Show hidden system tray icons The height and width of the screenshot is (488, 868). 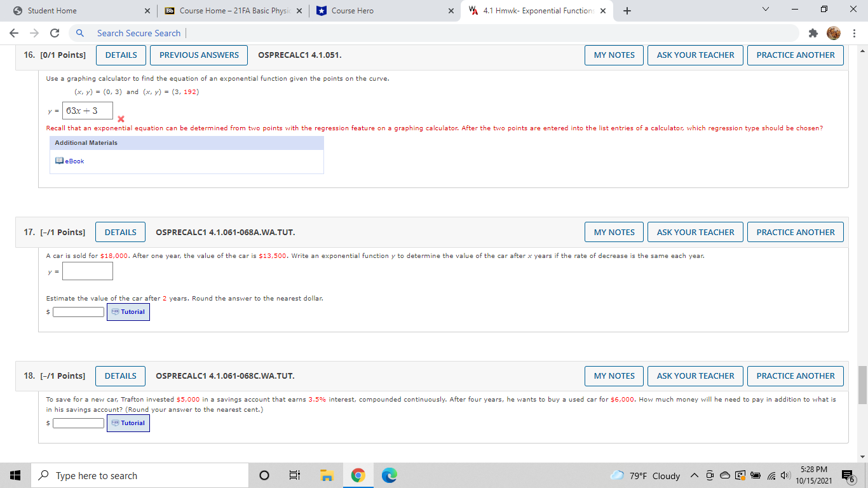(695, 475)
